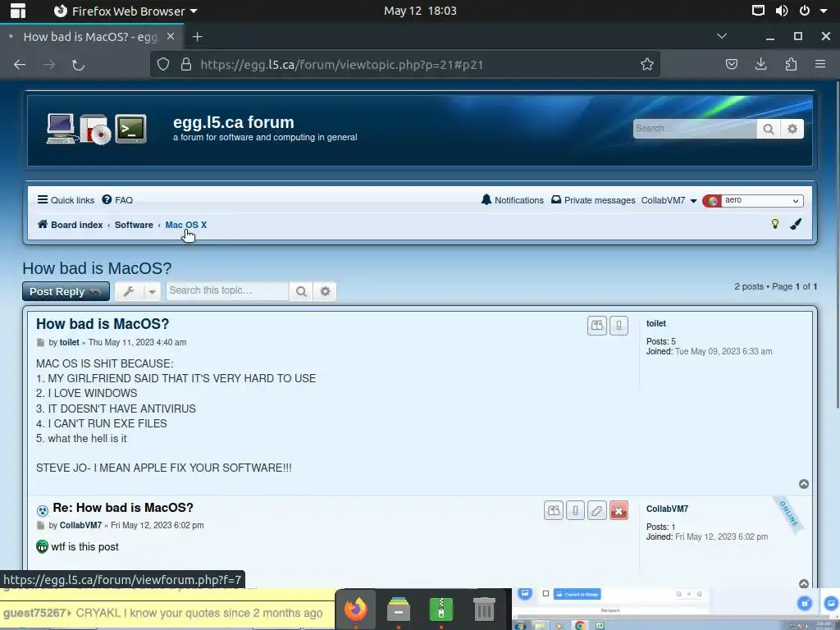The height and width of the screenshot is (630, 840).
Task: Click the forum header search box
Action: click(x=694, y=129)
